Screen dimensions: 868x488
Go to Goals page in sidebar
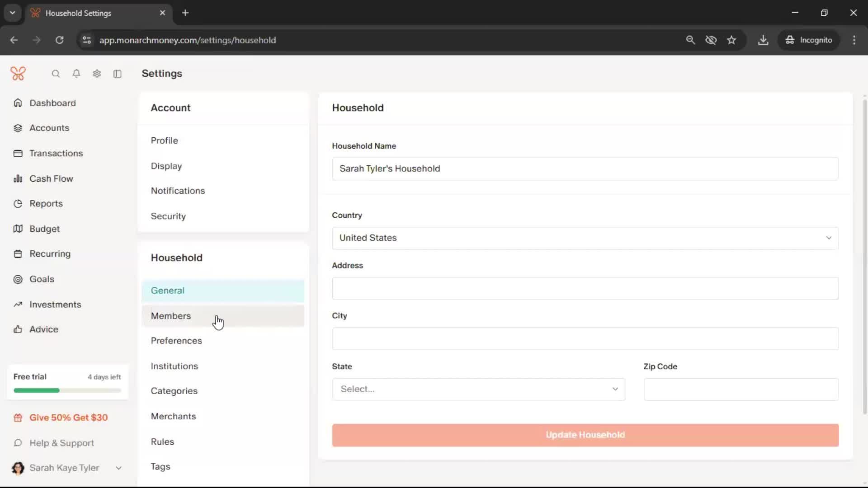(42, 279)
